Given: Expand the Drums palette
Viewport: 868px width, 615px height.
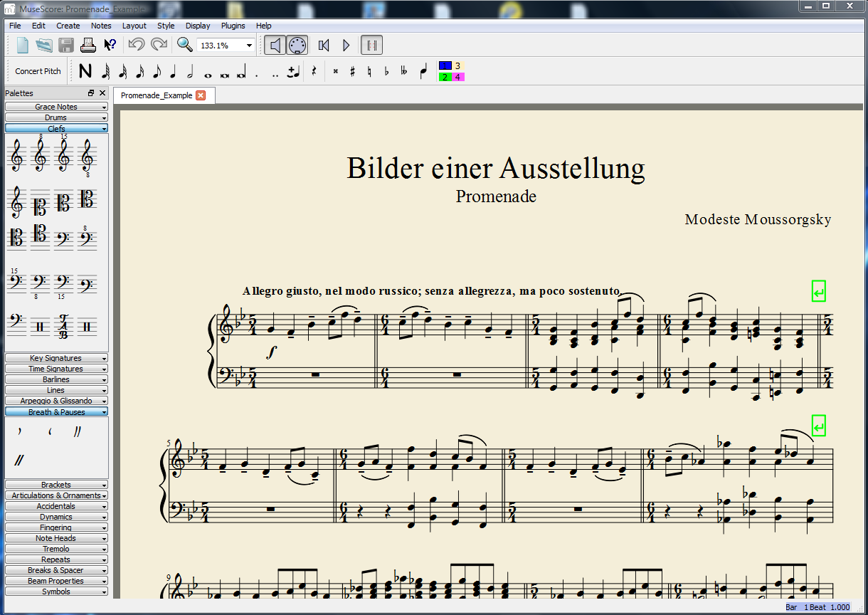Looking at the screenshot, I should click(56, 117).
